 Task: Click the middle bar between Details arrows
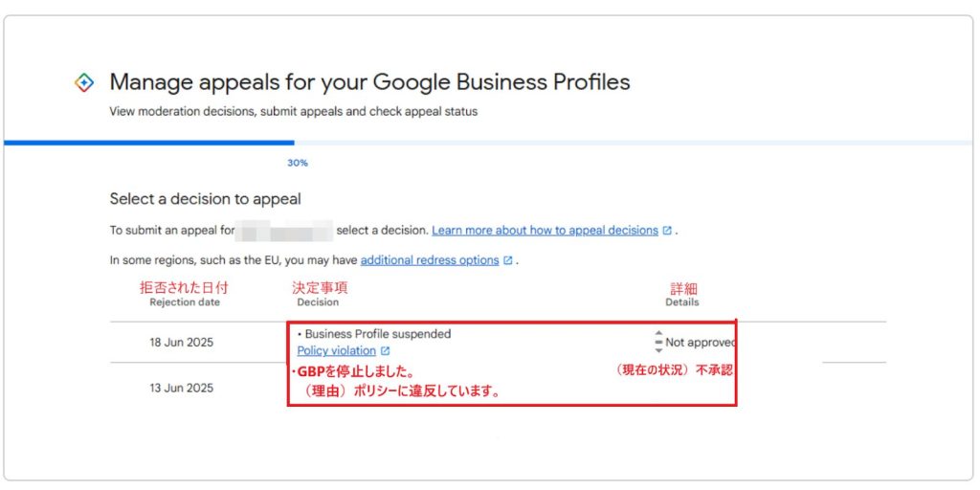pos(658,342)
